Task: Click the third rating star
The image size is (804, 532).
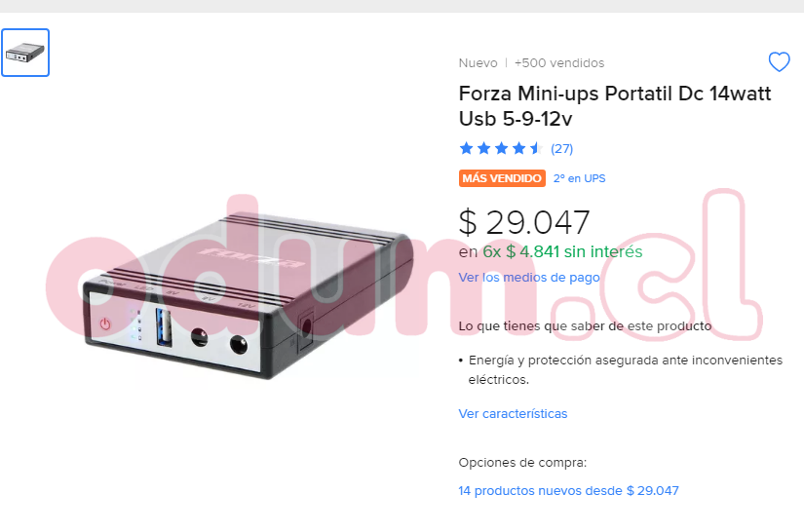Action: coord(501,149)
